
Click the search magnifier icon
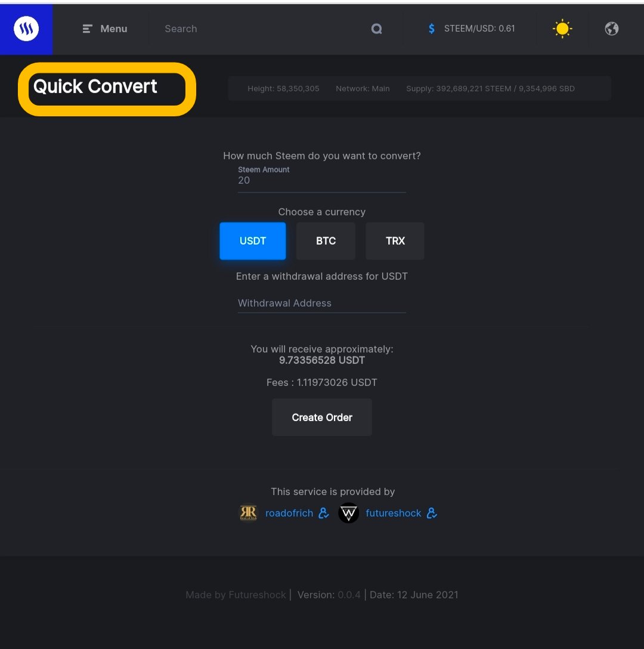376,29
